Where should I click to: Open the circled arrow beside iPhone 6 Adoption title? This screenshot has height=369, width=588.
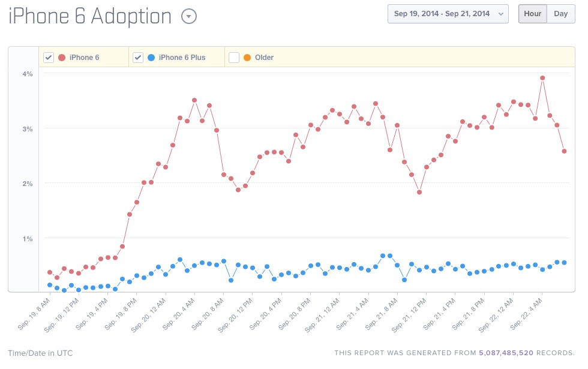pos(189,17)
